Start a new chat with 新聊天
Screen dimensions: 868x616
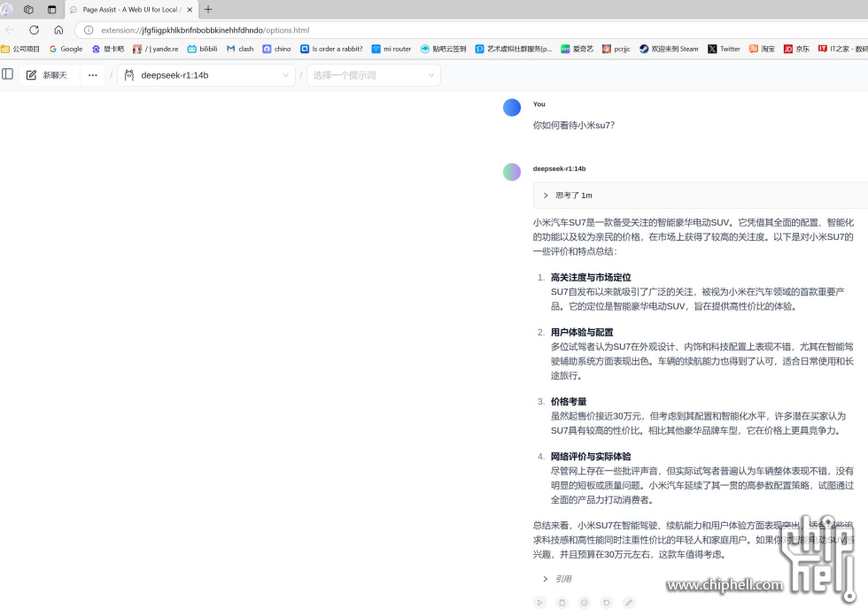(x=46, y=75)
